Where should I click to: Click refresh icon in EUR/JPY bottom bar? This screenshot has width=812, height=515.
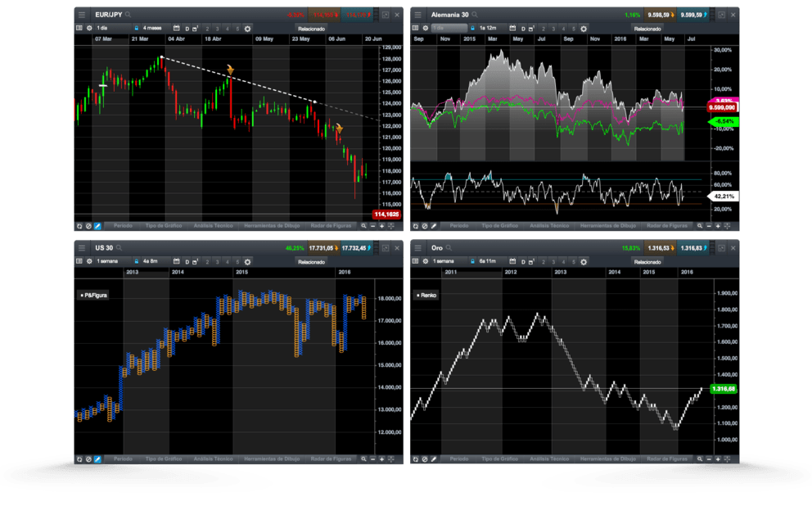[79, 227]
